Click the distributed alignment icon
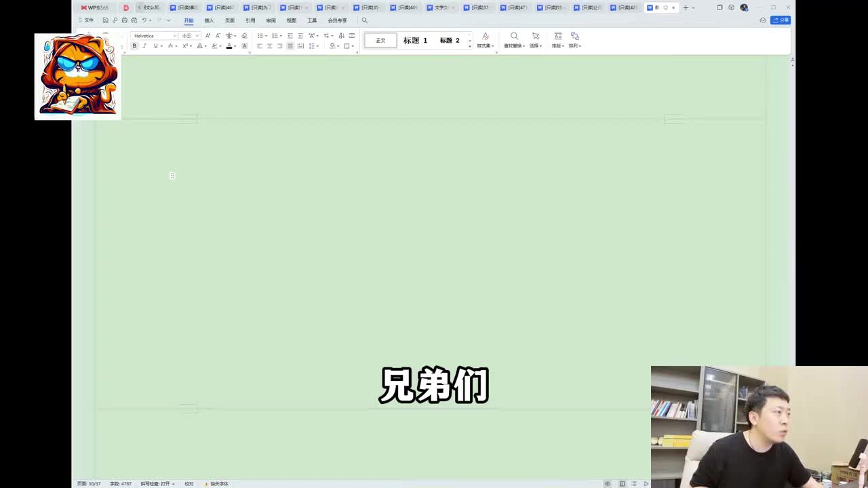The image size is (868, 488). click(x=300, y=46)
